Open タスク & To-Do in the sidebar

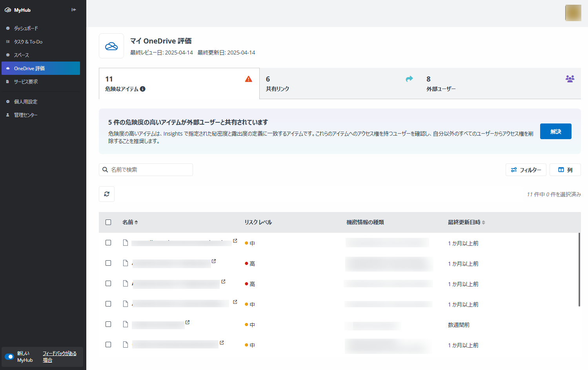41,42
